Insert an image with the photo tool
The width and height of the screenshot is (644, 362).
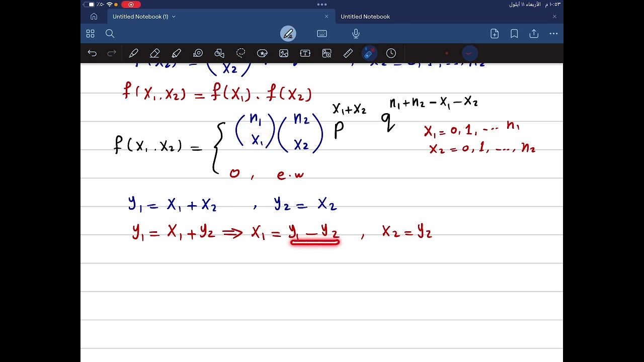coord(284,53)
